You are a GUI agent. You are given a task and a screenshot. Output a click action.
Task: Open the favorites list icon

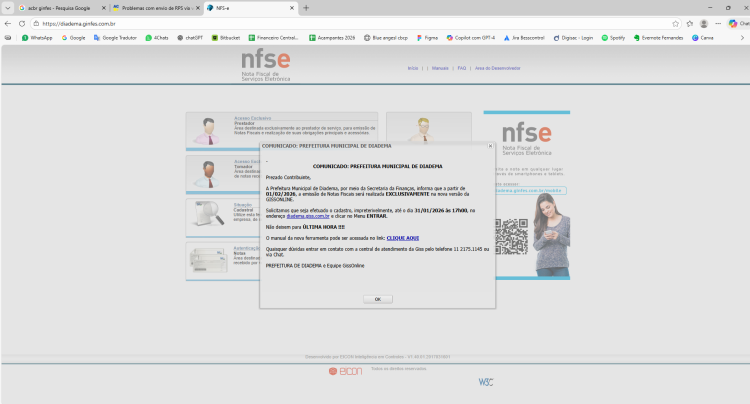coord(690,23)
